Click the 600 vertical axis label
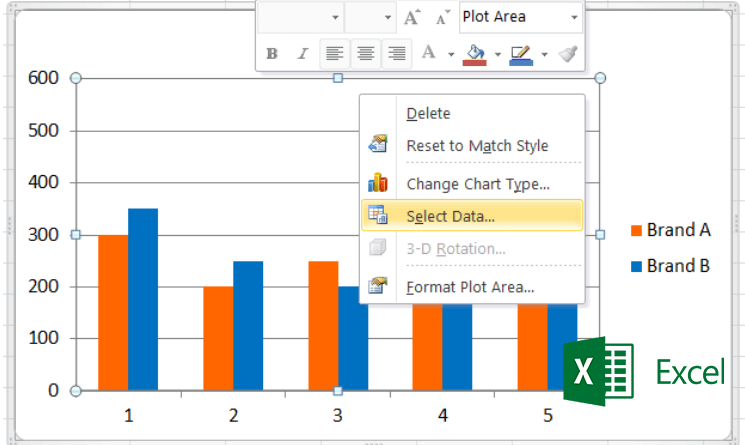Image resolution: width=745 pixels, height=445 pixels. tap(43, 78)
